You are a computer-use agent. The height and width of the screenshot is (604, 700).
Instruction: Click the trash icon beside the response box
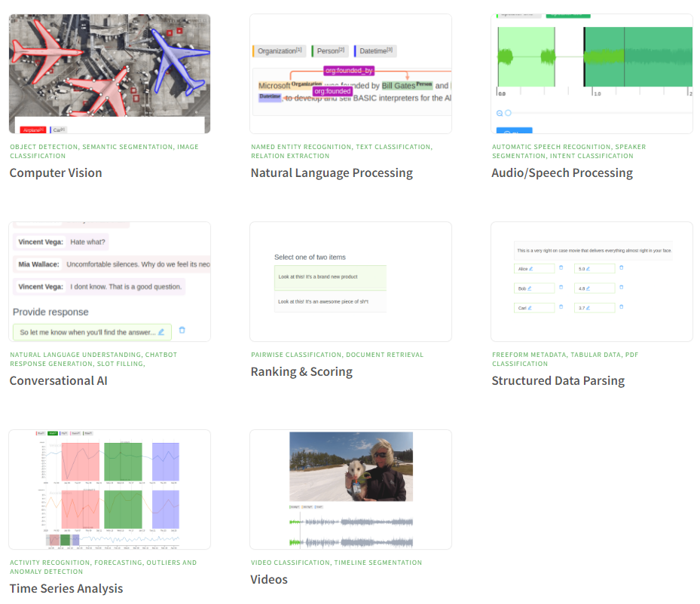[x=182, y=331]
